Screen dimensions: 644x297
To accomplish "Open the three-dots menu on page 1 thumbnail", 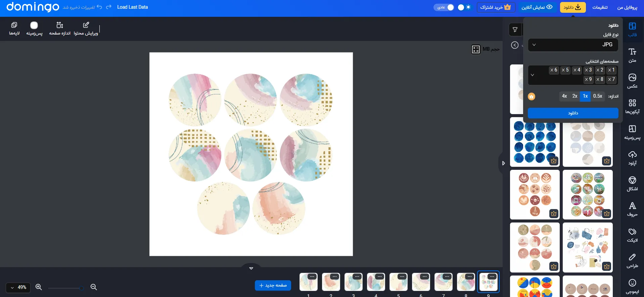I will click(312, 277).
